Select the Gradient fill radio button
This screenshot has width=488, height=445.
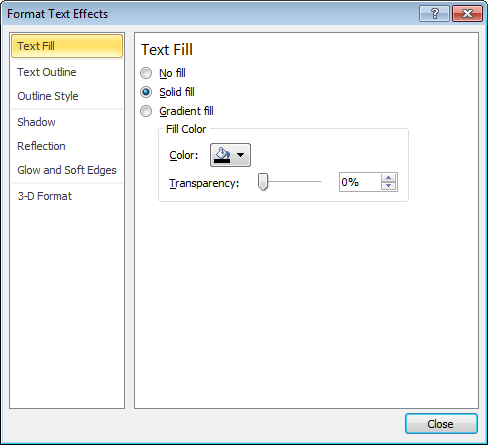click(146, 111)
